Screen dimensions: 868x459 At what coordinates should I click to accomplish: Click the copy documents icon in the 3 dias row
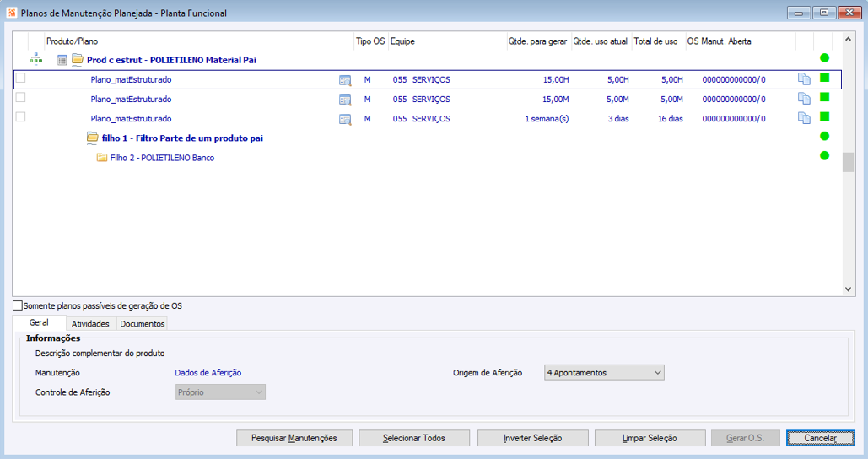tap(804, 118)
